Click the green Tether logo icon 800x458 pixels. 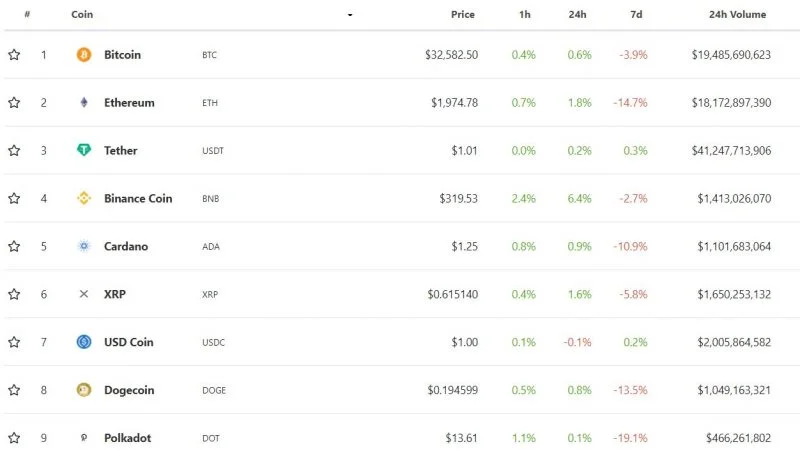(x=84, y=150)
